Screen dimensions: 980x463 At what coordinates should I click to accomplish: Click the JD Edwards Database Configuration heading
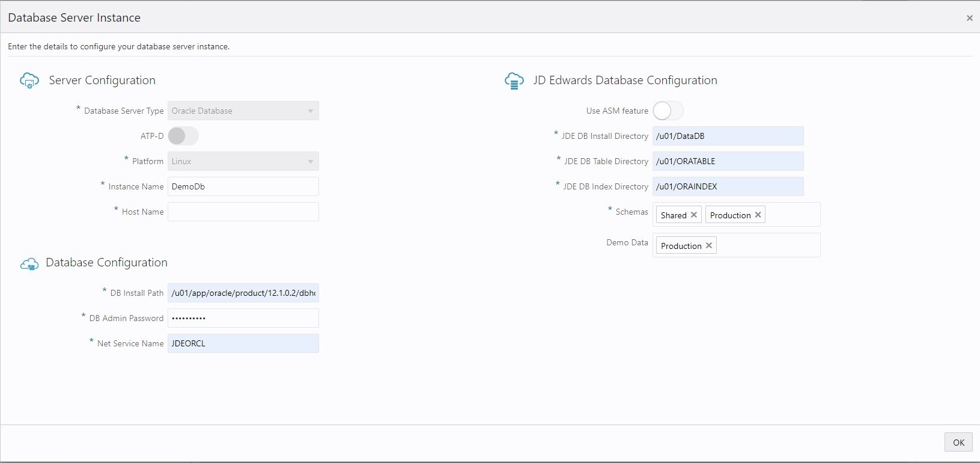(x=625, y=81)
